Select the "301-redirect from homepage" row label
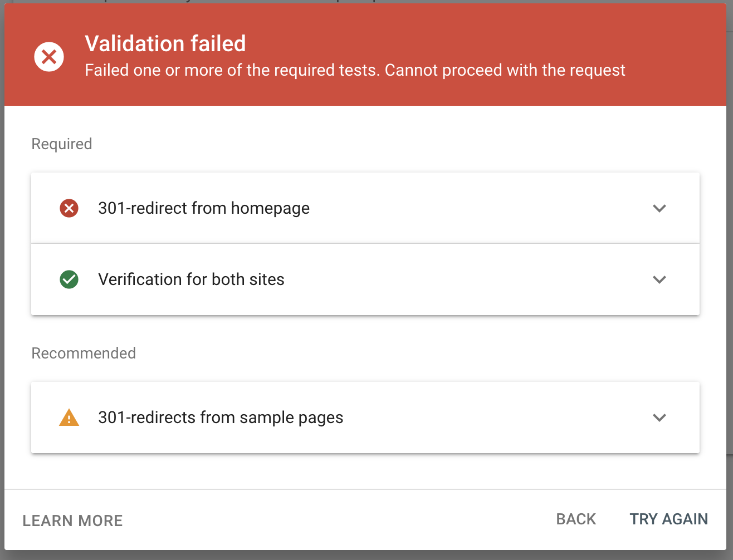 tap(204, 208)
